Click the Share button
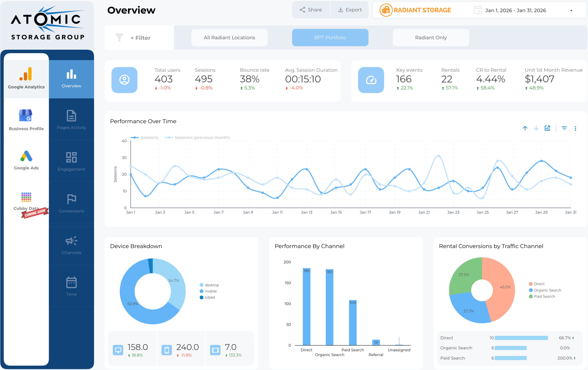The height and width of the screenshot is (370, 588). (x=311, y=10)
